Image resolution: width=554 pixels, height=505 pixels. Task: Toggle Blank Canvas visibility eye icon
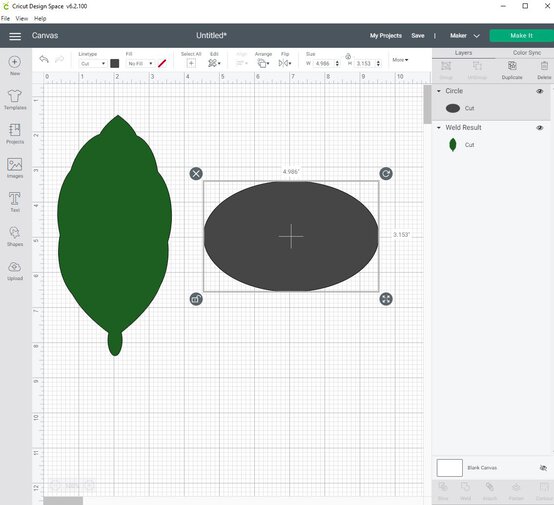coord(543,468)
